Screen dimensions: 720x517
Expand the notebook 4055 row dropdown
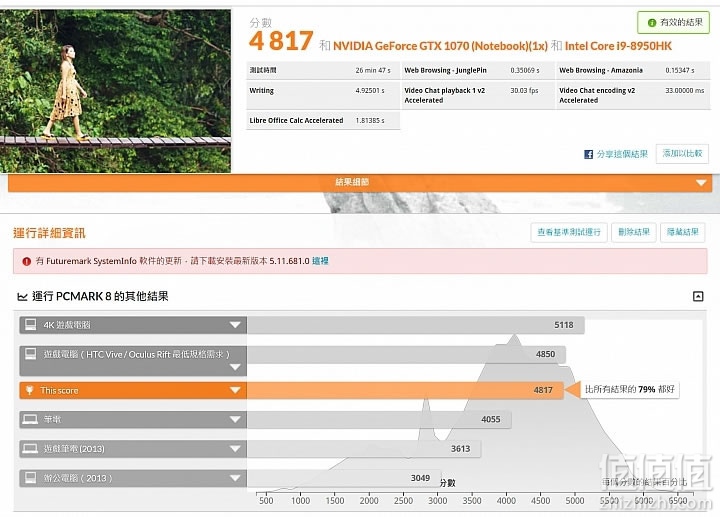[x=235, y=419]
